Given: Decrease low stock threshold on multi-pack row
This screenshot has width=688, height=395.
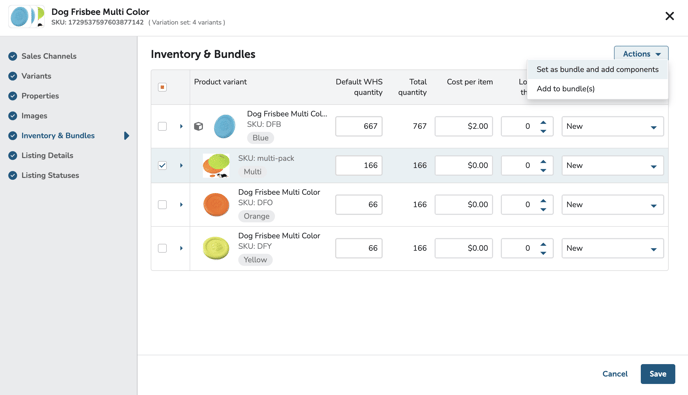Looking at the screenshot, I should coord(543,170).
